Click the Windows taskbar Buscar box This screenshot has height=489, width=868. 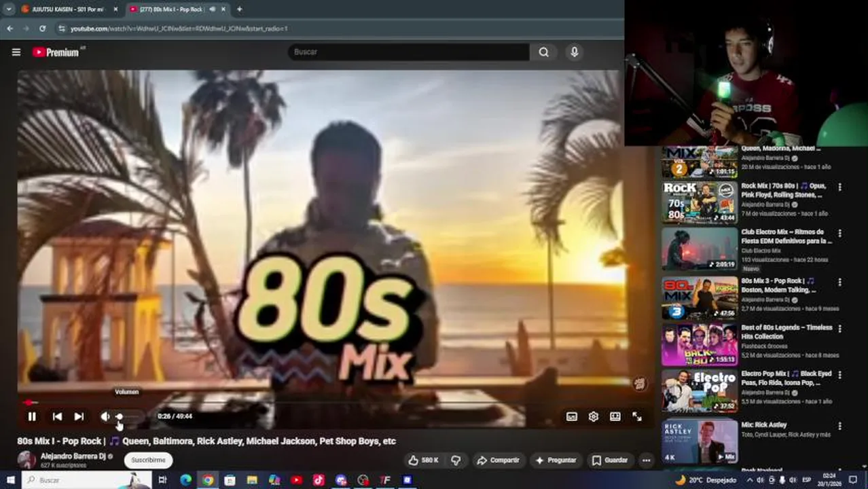tap(87, 480)
